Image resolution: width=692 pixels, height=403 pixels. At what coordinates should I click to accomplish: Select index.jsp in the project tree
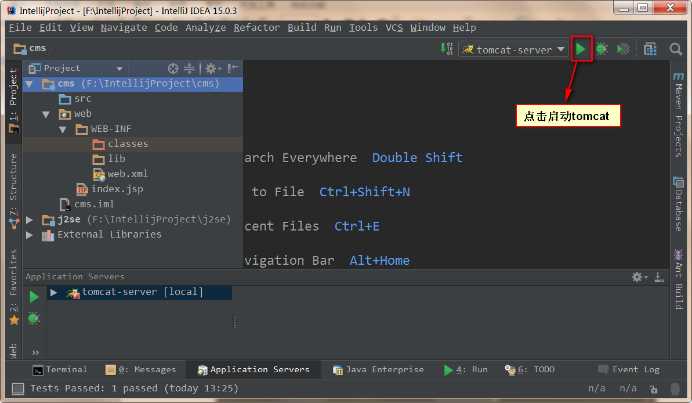pos(109,189)
